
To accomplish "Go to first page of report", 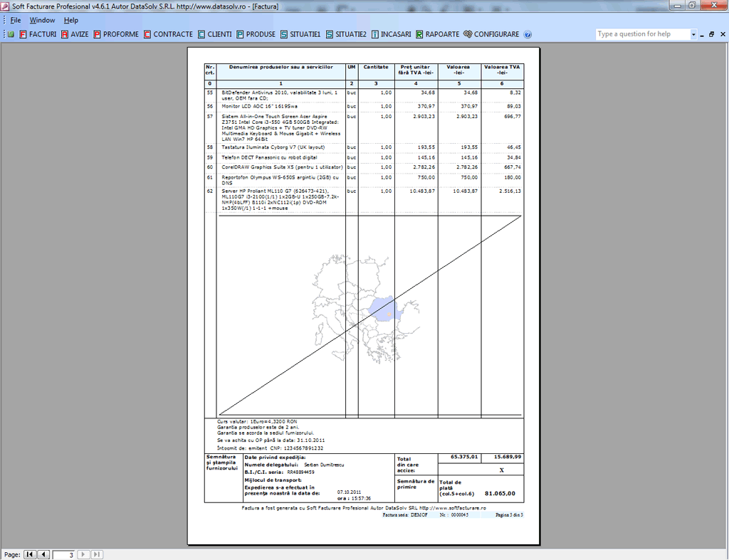I will click(30, 554).
